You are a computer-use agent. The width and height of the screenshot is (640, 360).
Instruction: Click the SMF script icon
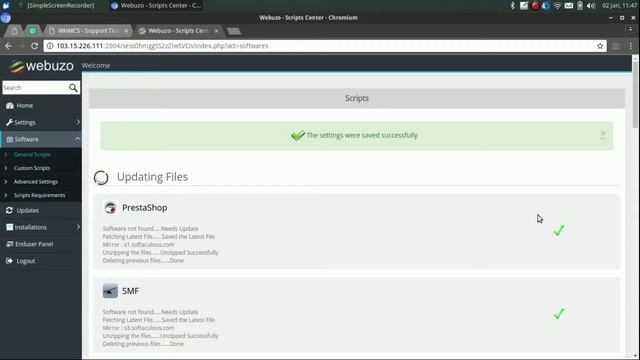point(110,291)
